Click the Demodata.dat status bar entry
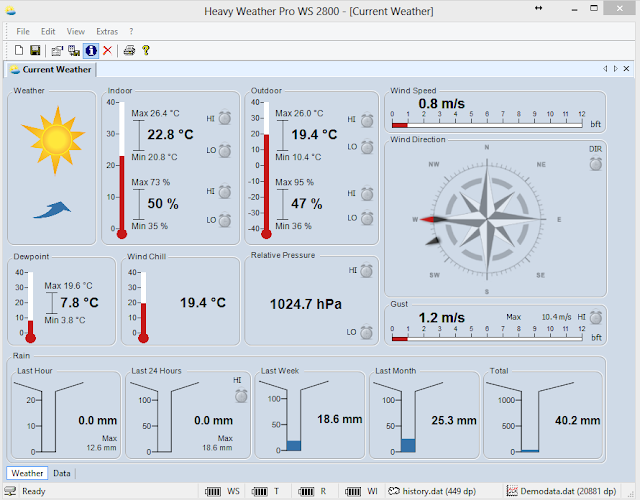 561,491
